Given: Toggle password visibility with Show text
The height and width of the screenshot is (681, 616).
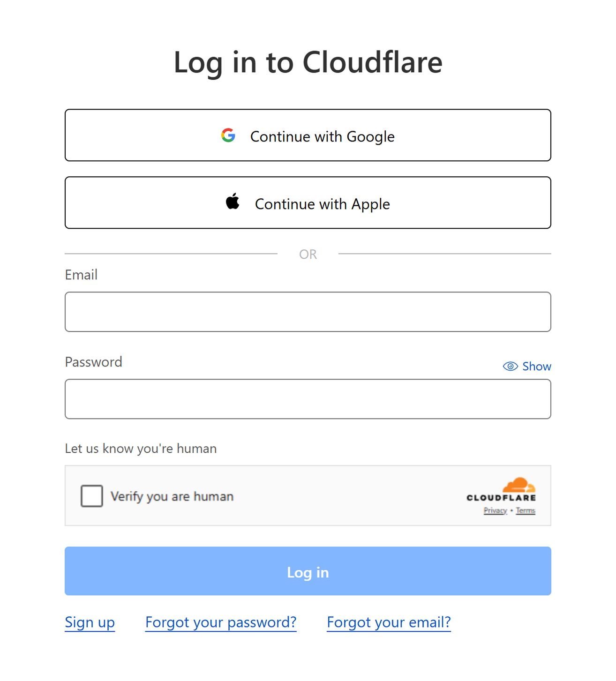Looking at the screenshot, I should pos(537,367).
